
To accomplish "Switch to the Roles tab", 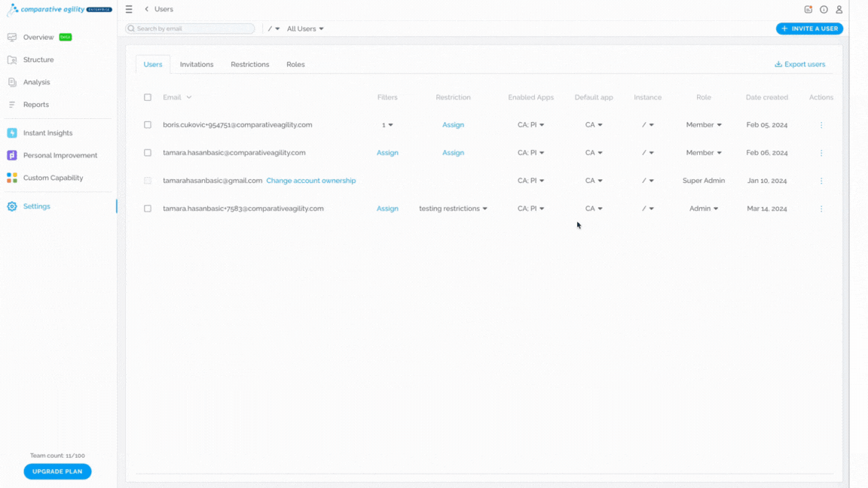I will point(295,64).
